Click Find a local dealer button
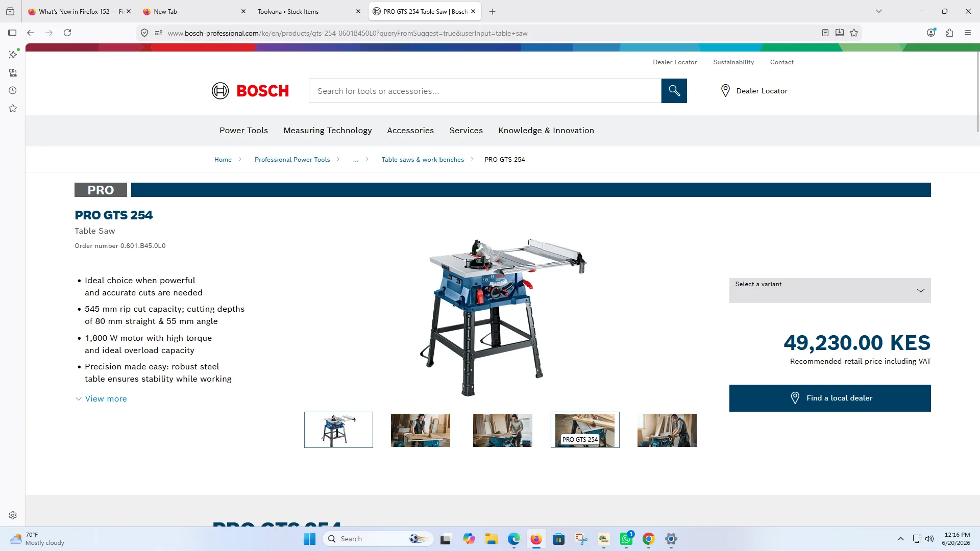This screenshot has height=551, width=980. click(830, 398)
